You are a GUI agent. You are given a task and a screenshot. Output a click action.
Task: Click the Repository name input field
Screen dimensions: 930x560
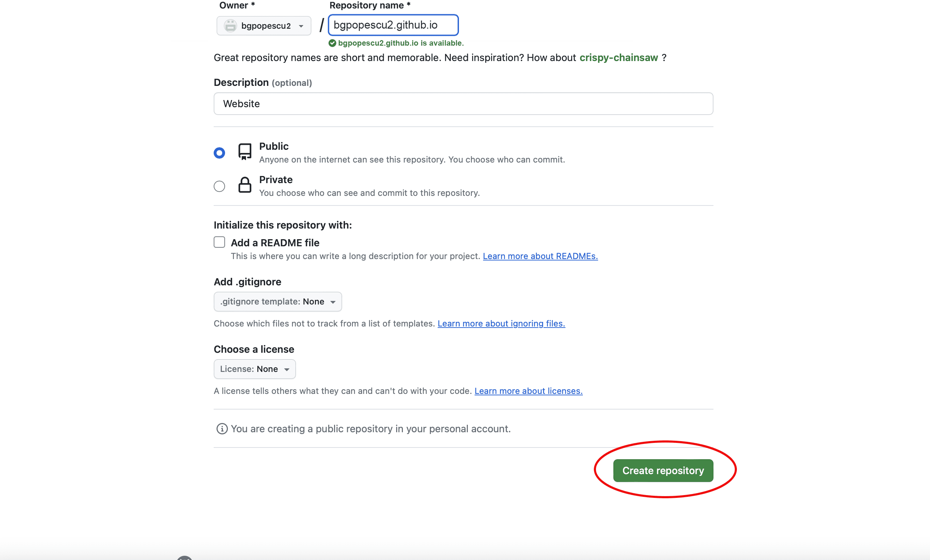pos(393,25)
